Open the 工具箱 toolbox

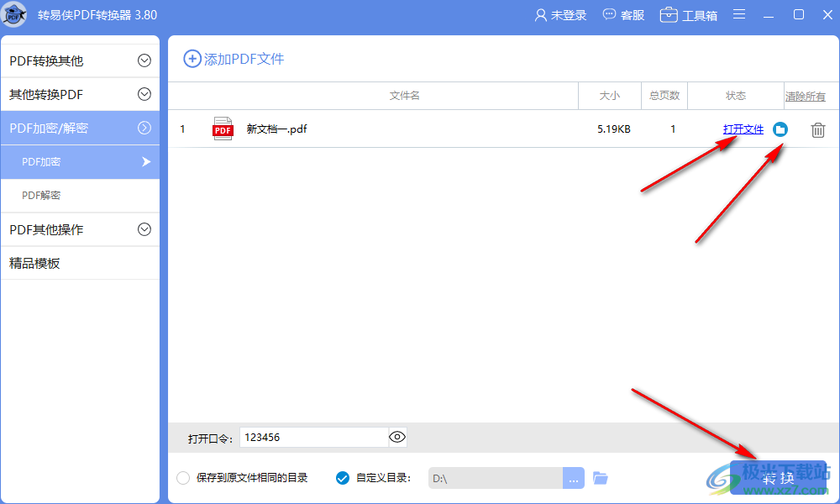[x=689, y=15]
